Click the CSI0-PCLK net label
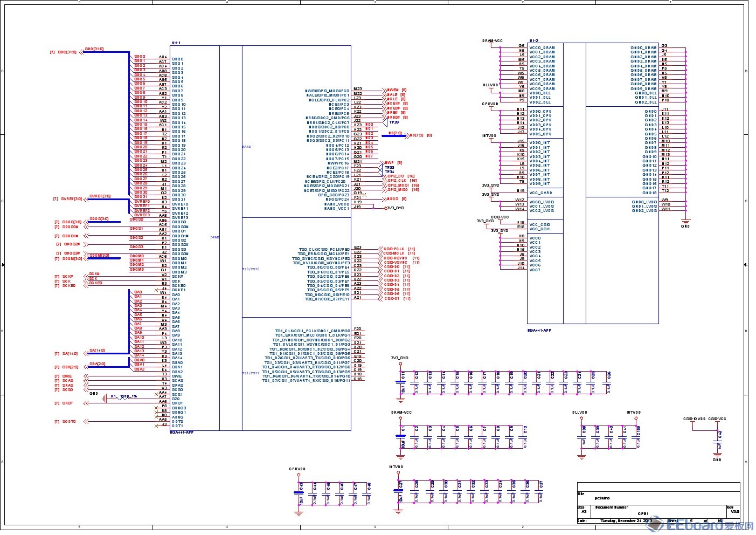This screenshot has width=756, height=535. click(x=394, y=249)
